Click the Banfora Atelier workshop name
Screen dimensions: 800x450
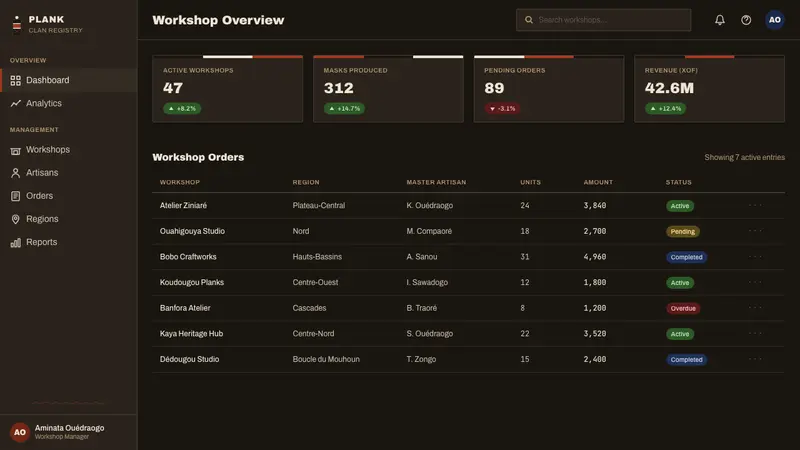coord(185,308)
